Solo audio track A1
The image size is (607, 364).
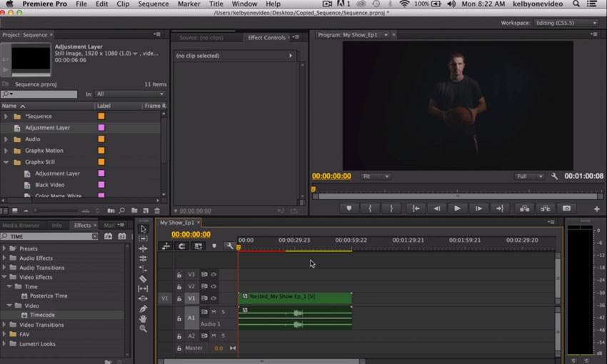pyautogui.click(x=223, y=312)
